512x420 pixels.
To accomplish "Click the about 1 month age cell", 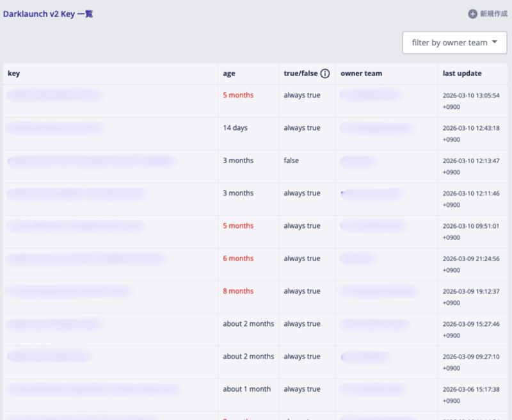I will click(x=246, y=389).
